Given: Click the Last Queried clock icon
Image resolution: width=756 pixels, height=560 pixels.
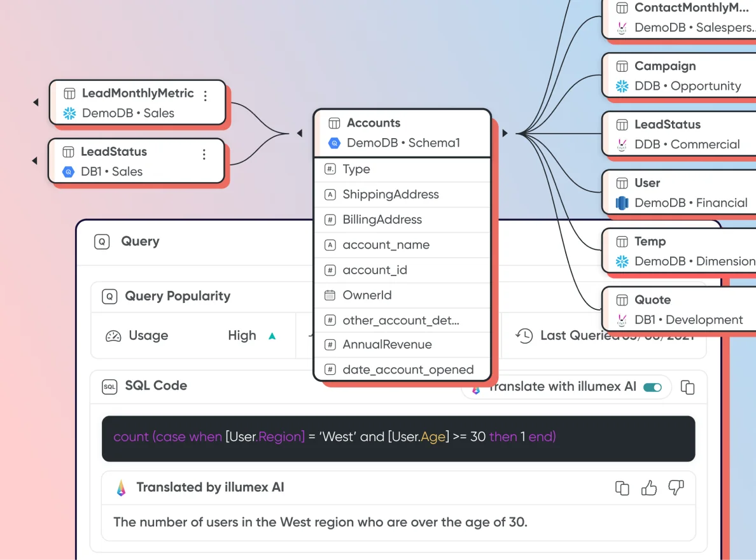Looking at the screenshot, I should point(524,335).
